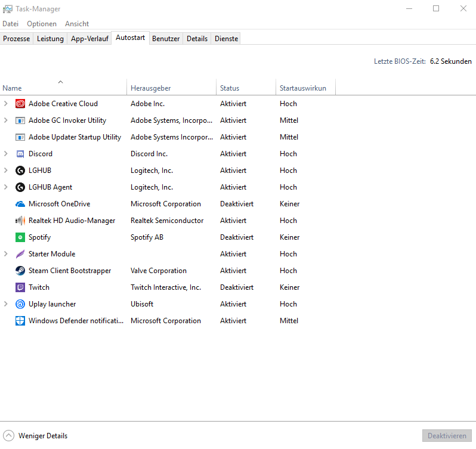Click the Adobe GC Invoker Utility icon
This screenshot has height=449, width=476.
point(20,120)
